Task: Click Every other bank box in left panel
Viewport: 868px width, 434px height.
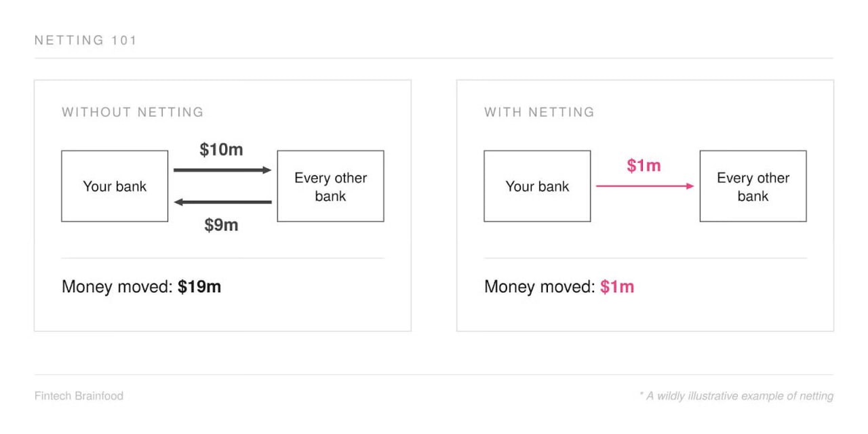Action: (330, 186)
